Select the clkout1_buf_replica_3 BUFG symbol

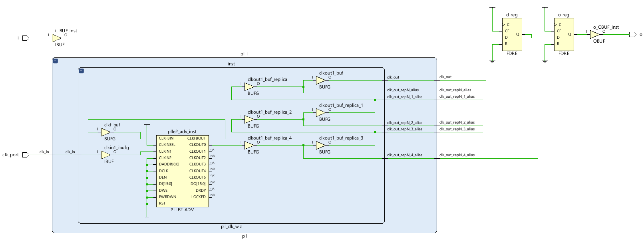click(x=321, y=145)
